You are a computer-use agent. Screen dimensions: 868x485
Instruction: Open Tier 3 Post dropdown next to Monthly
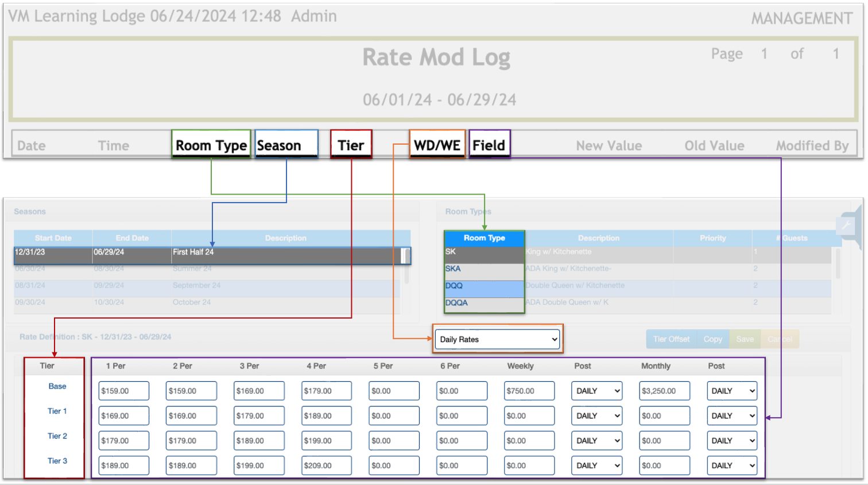tap(732, 465)
